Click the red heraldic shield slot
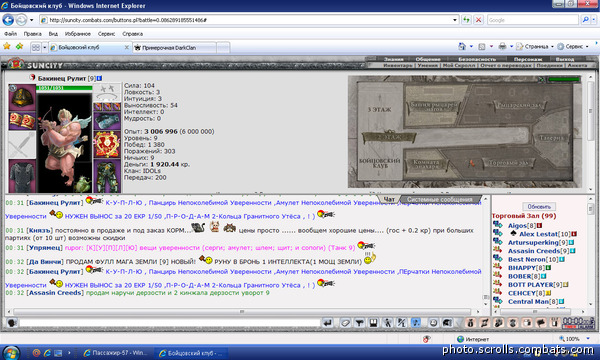The width and height of the screenshot is (600, 360). pyautogui.click(x=107, y=145)
